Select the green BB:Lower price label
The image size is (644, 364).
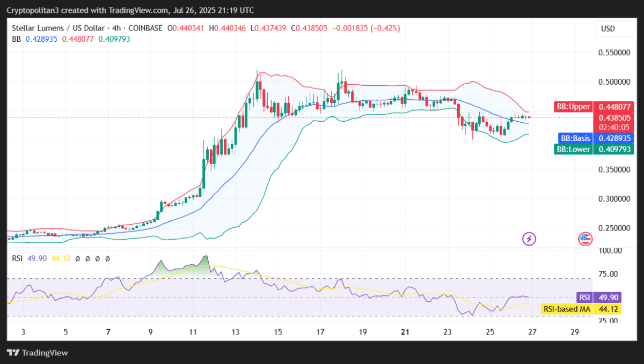coord(573,149)
